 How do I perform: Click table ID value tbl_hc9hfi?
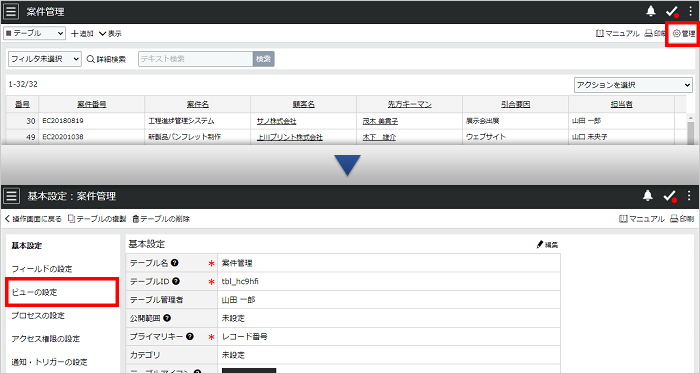[240, 282]
